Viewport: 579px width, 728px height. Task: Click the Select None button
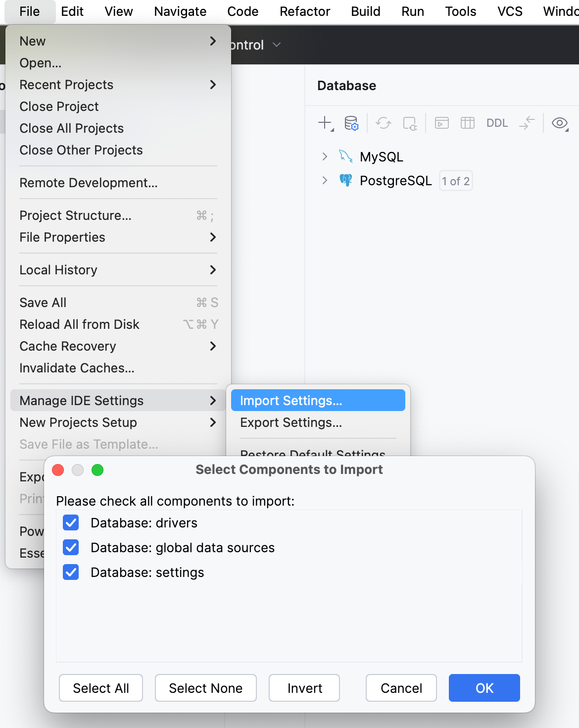[205, 688]
